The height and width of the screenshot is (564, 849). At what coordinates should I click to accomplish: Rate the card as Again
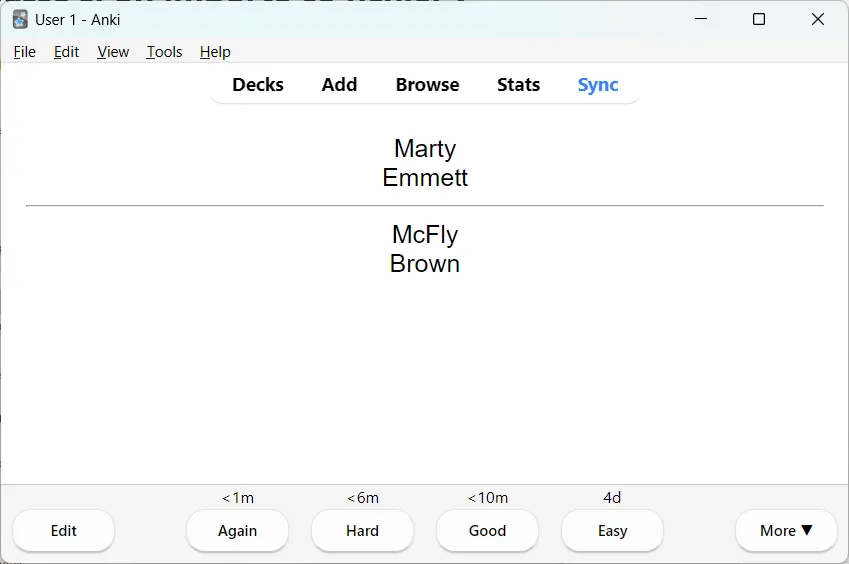click(237, 530)
